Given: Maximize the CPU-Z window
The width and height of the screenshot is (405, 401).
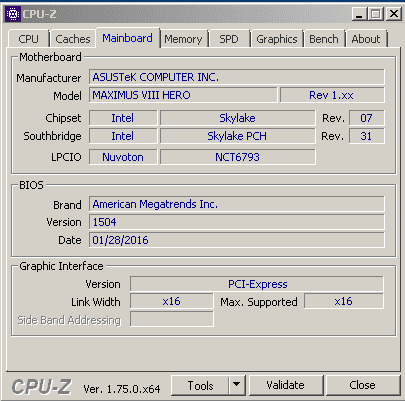Looking at the screenshot, I should (376, 14).
